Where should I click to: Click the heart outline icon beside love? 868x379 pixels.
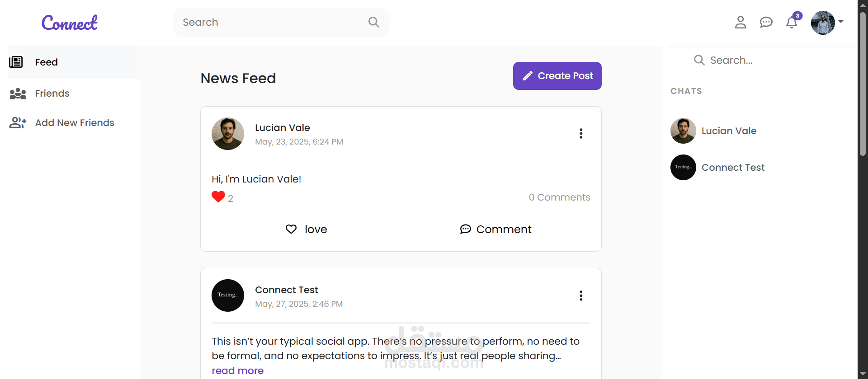(x=291, y=229)
